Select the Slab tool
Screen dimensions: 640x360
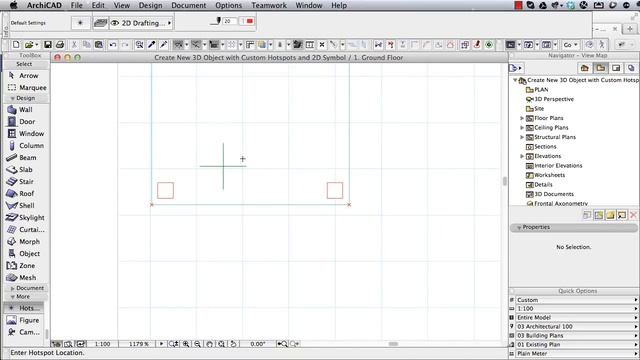pos(25,169)
